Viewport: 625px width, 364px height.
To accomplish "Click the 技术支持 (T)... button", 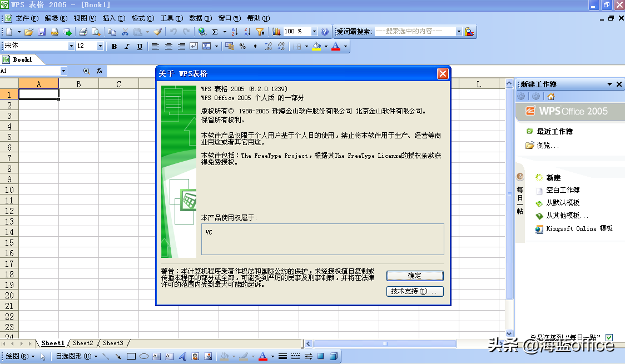I will [415, 291].
